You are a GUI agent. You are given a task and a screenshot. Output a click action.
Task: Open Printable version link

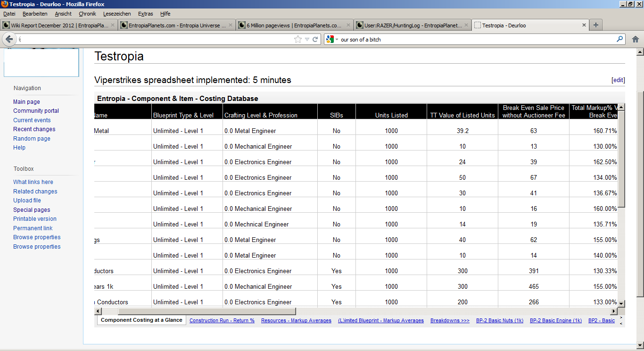pos(35,219)
